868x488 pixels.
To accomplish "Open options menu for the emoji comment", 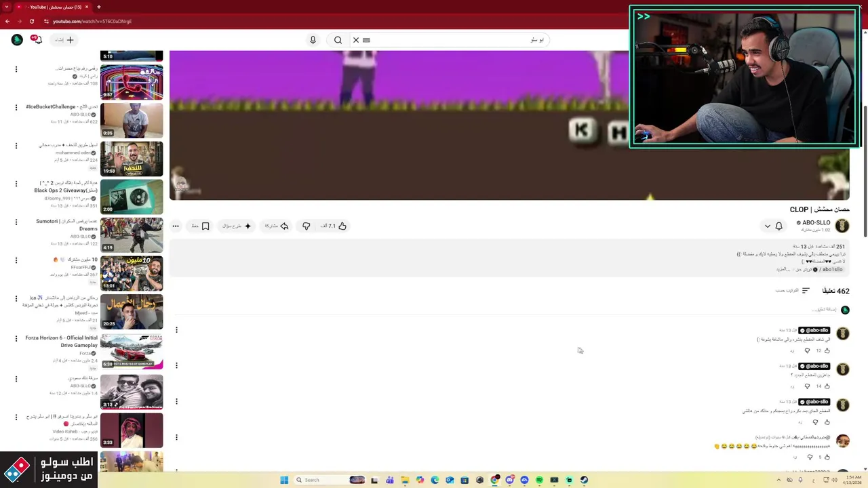I will (x=176, y=437).
